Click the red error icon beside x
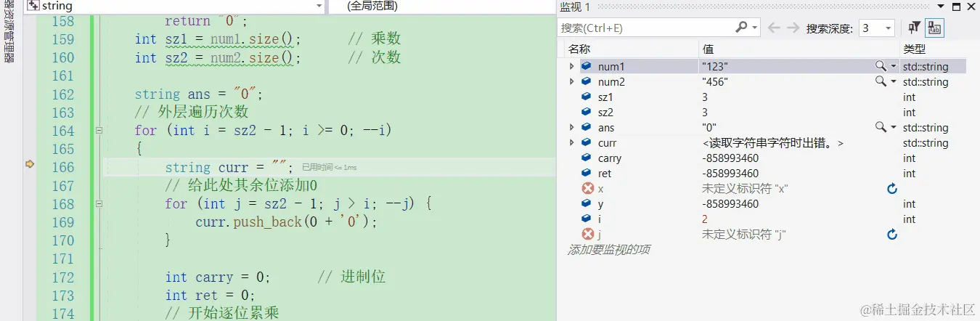The width and height of the screenshot is (980, 321). [x=587, y=188]
